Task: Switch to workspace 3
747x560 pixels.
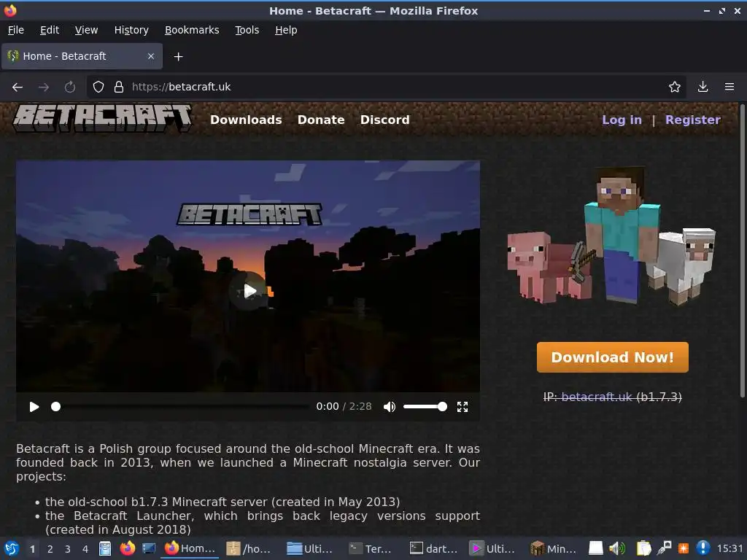Action: [x=68, y=549]
